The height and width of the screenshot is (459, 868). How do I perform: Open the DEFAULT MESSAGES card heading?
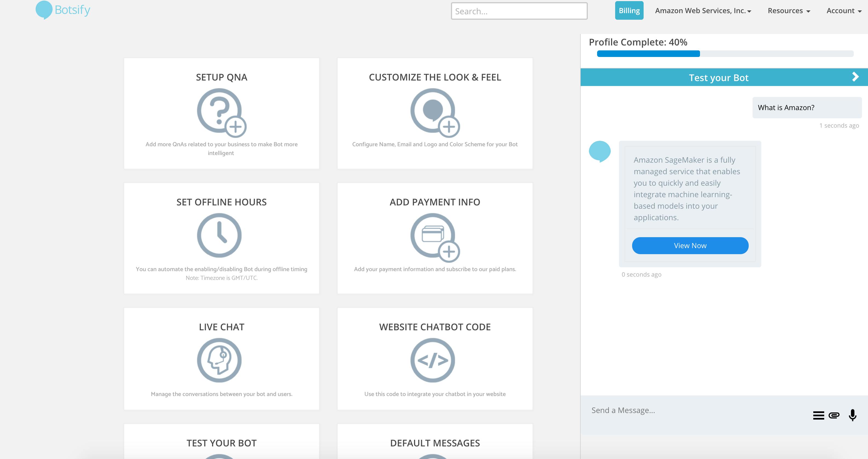click(435, 443)
